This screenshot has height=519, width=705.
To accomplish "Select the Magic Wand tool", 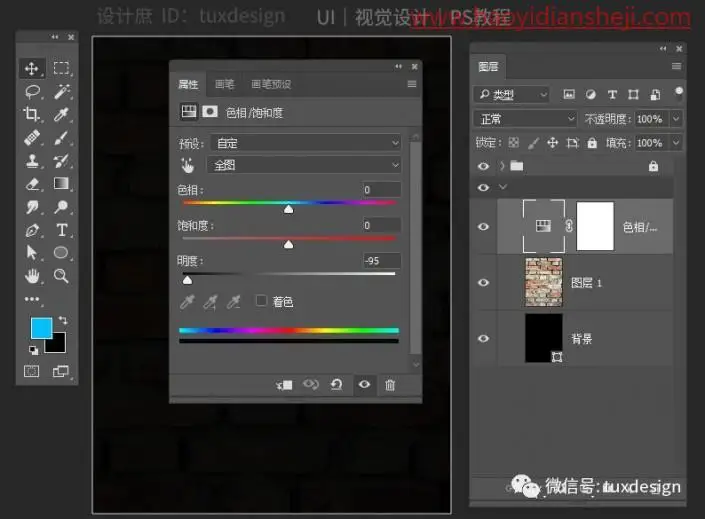I will [62, 91].
